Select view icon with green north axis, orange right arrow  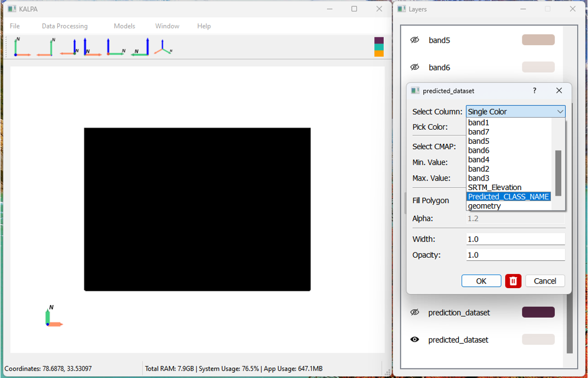click(x=23, y=47)
